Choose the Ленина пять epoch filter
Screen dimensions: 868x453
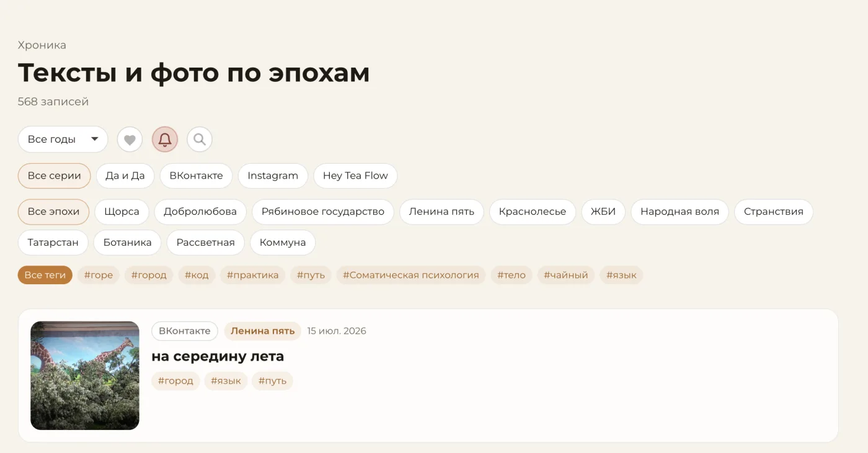pyautogui.click(x=441, y=212)
